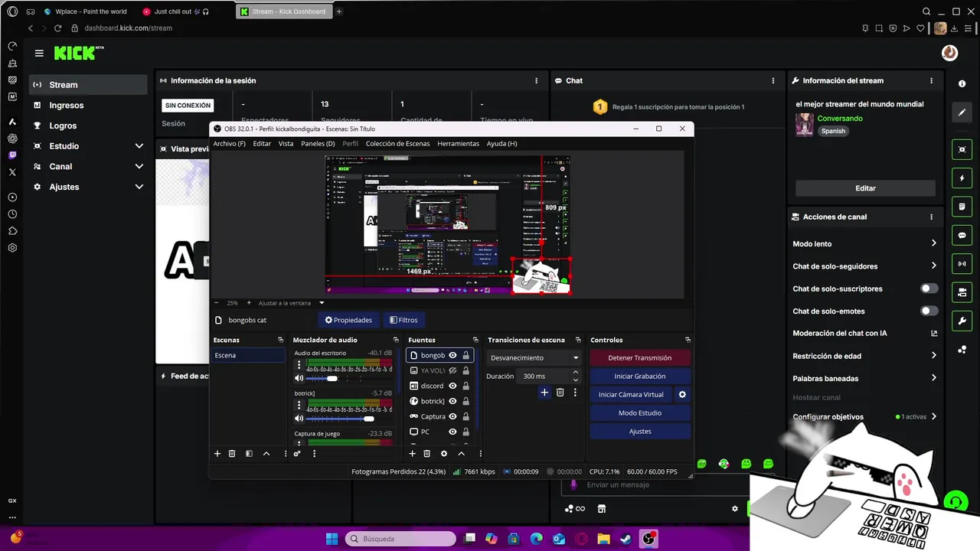The height and width of the screenshot is (551, 980).
Task: Open Steam from Windows taskbar
Action: click(626, 539)
